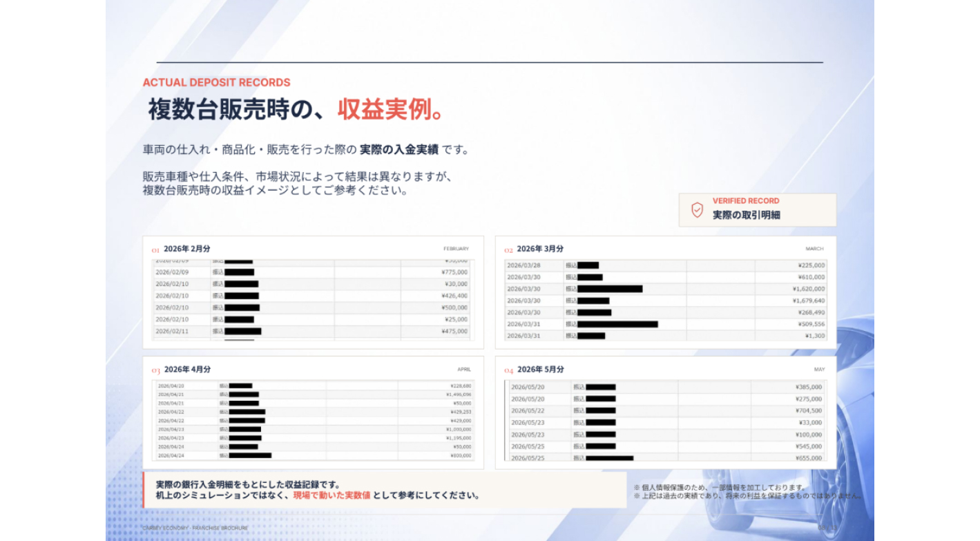Viewport: 980px width, 541px height.
Task: Click the red '現場で動いた実数値' phrase
Action: [332, 495]
